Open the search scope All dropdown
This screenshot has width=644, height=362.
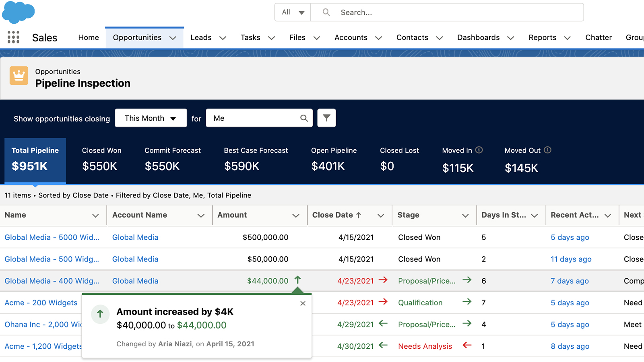coord(292,12)
